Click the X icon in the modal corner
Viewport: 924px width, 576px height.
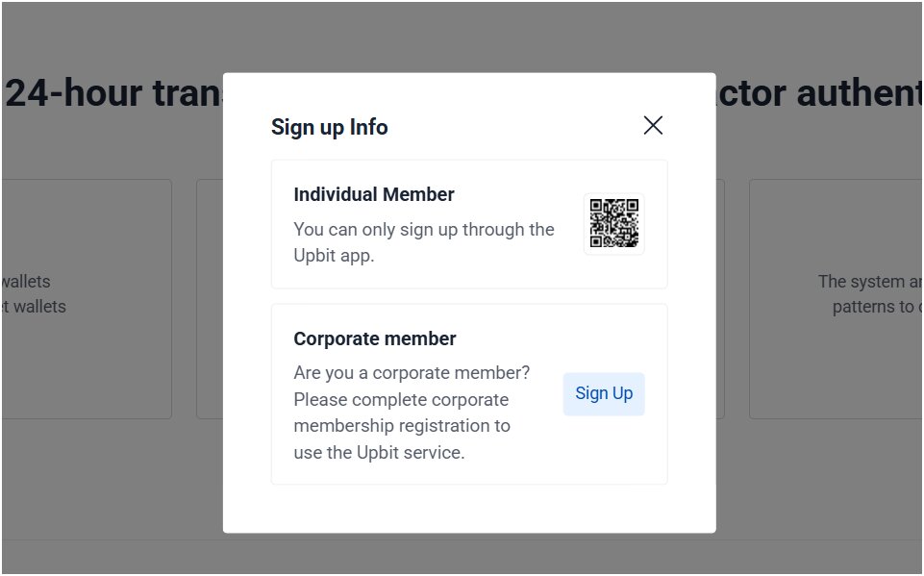[x=653, y=125]
